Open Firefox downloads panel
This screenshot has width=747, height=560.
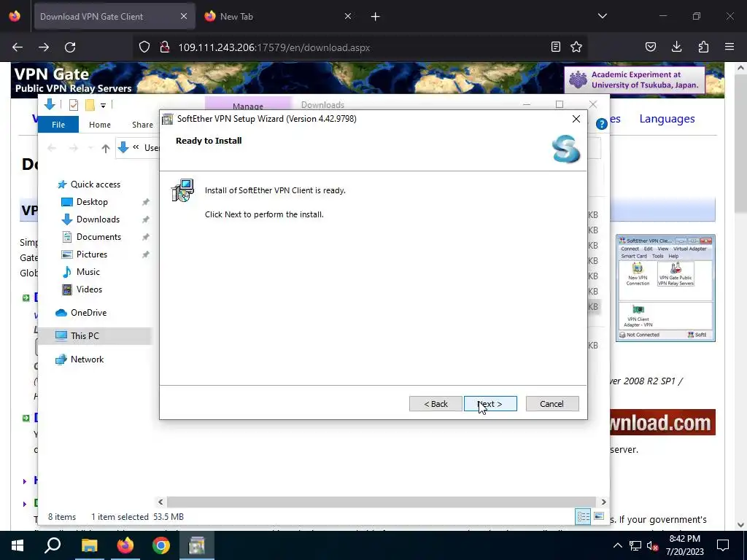coord(677,47)
